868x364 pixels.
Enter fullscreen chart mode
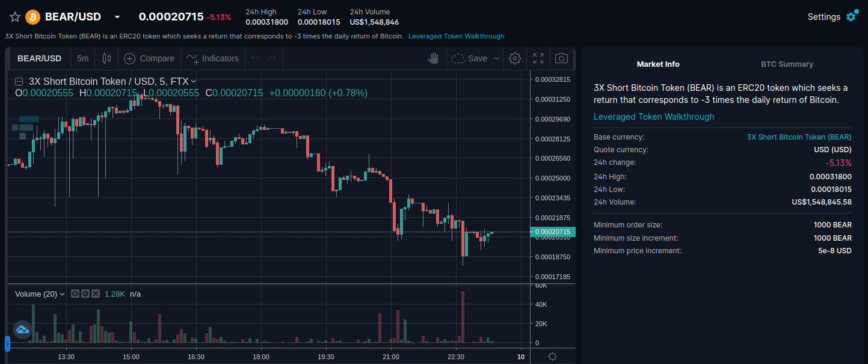(538, 58)
